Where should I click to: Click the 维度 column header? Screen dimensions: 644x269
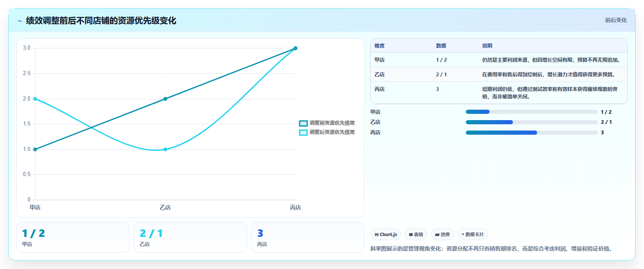[379, 46]
